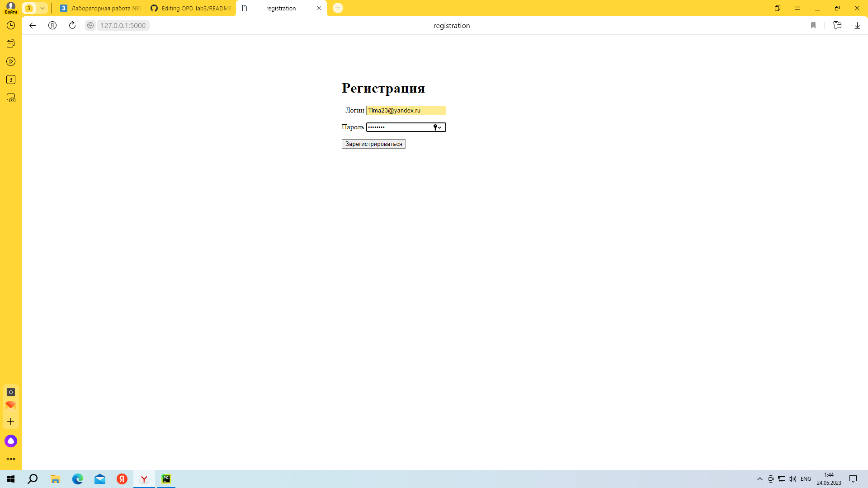
Task: Open the site protection badge near the address
Action: 90,26
